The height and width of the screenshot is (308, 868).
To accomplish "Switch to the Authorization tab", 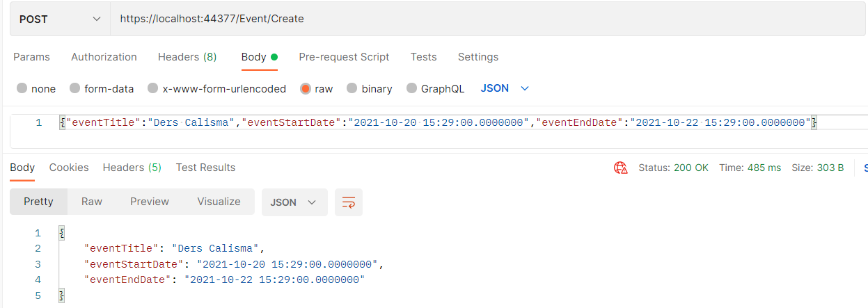I will click(104, 57).
